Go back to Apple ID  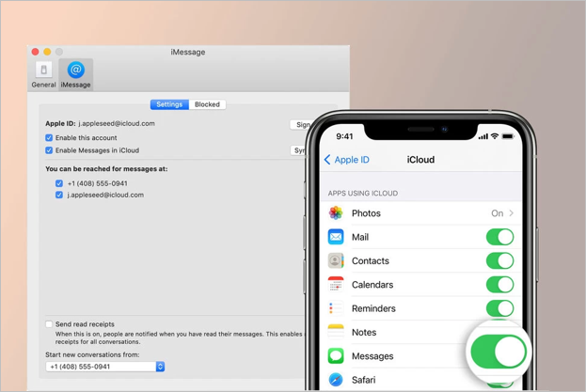pos(347,160)
